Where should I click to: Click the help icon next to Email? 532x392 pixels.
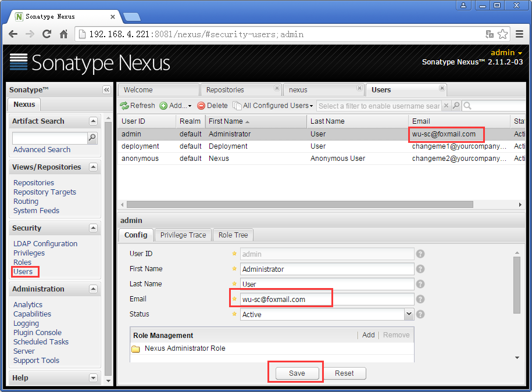420,299
